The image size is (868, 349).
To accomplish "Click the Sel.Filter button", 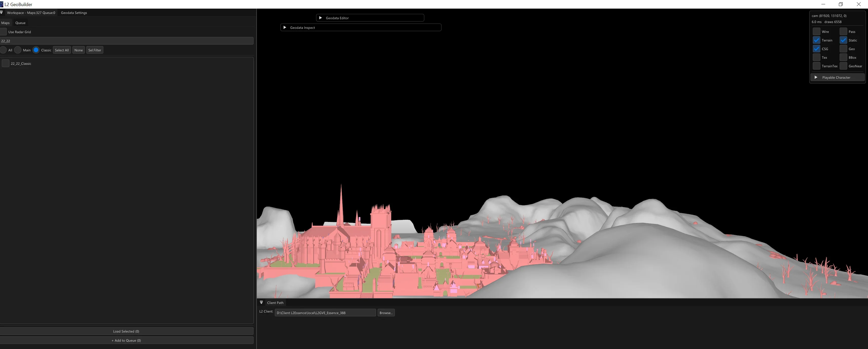I will [x=95, y=50].
